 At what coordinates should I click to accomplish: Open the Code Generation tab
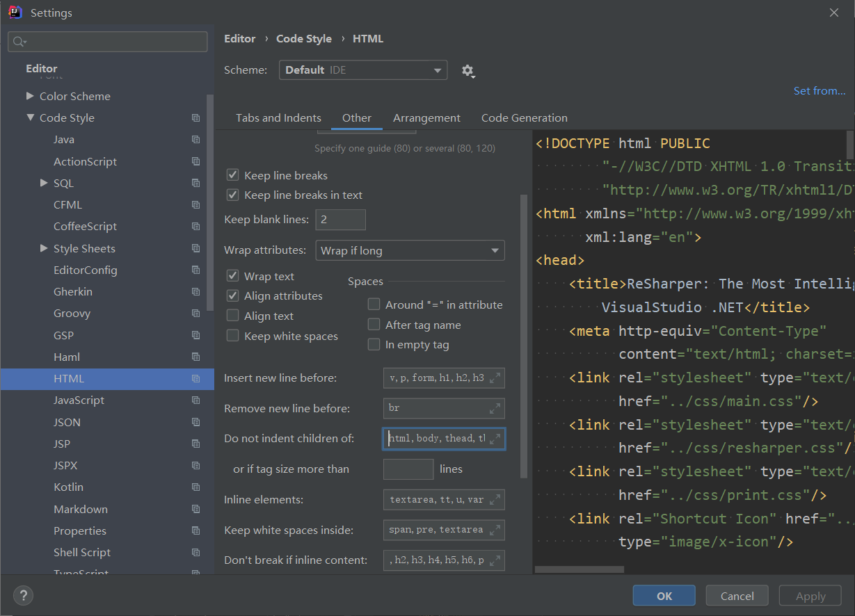pos(525,117)
